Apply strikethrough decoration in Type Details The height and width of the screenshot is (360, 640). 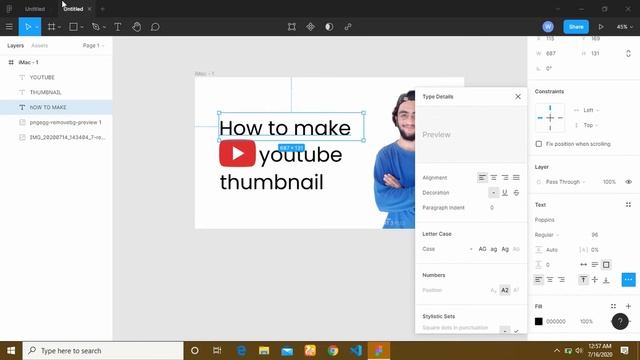516,193
